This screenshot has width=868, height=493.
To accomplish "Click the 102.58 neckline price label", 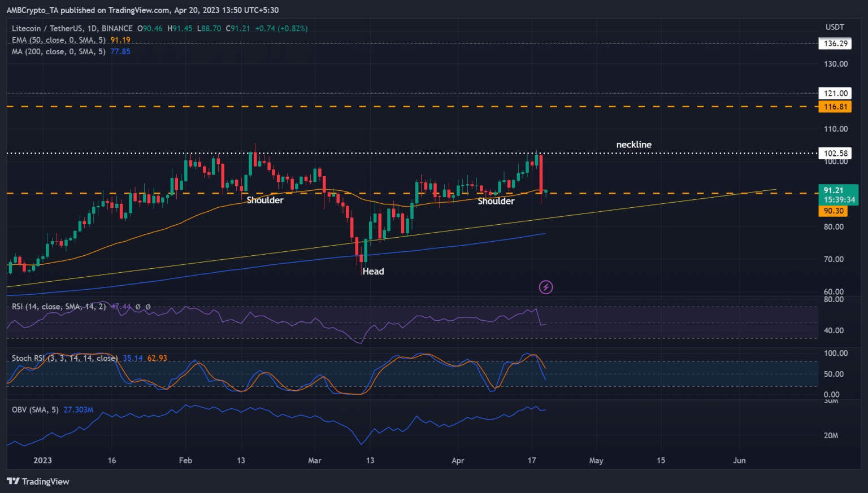I will pyautogui.click(x=835, y=153).
